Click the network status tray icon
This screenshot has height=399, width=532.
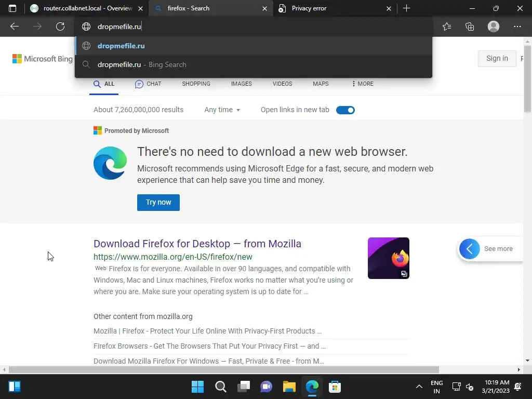pyautogui.click(x=456, y=387)
